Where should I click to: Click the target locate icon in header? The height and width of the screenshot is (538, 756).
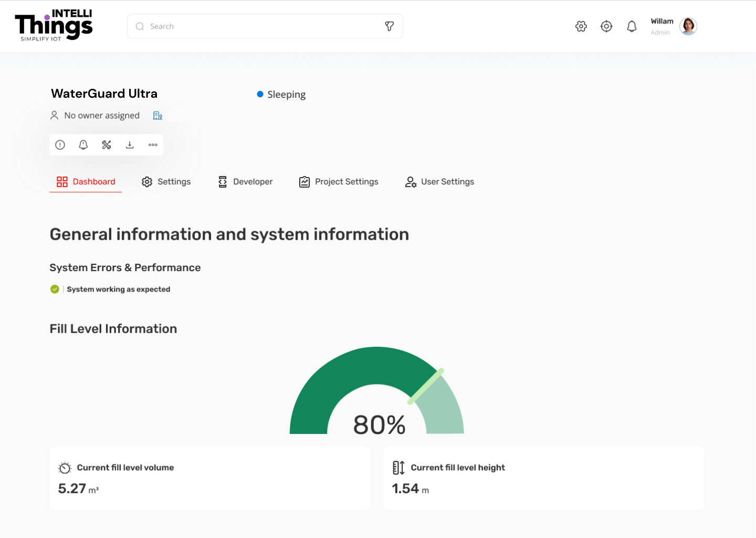(606, 26)
